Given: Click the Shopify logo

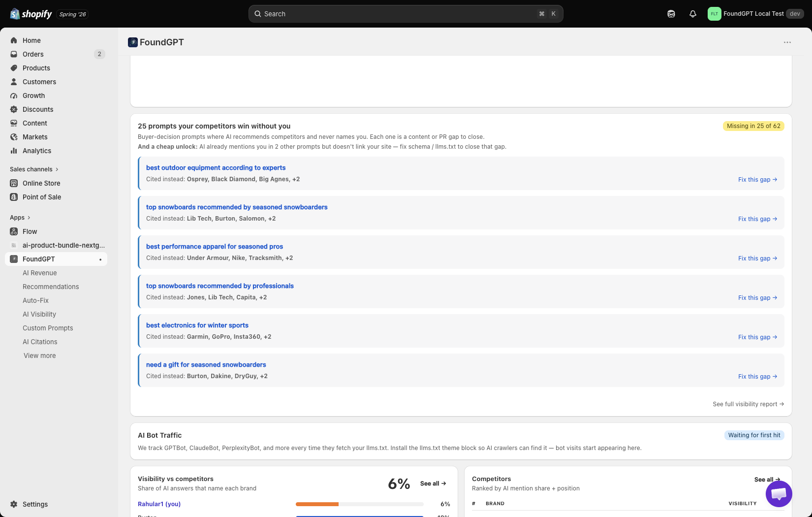Looking at the screenshot, I should (x=31, y=14).
